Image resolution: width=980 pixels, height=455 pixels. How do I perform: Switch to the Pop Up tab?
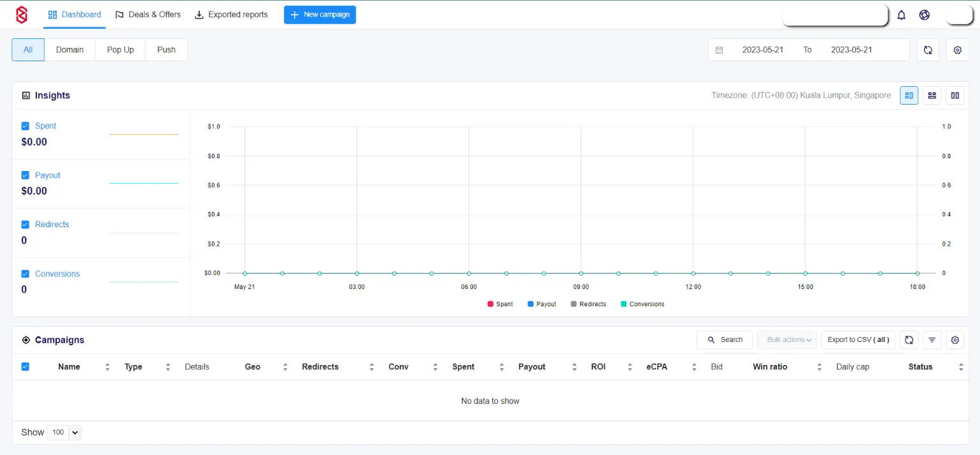coord(120,50)
